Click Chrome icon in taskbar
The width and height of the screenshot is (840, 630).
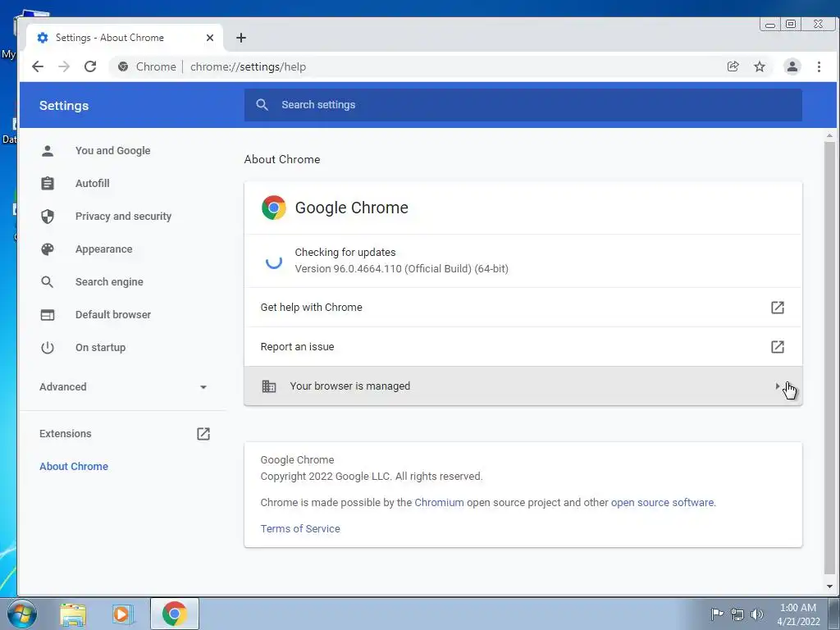pos(175,614)
